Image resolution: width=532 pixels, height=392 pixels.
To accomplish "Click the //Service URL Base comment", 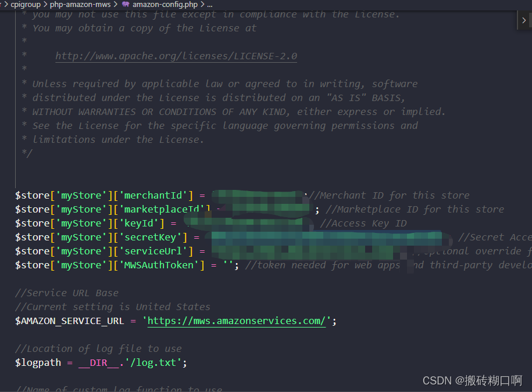I will pos(66,293).
